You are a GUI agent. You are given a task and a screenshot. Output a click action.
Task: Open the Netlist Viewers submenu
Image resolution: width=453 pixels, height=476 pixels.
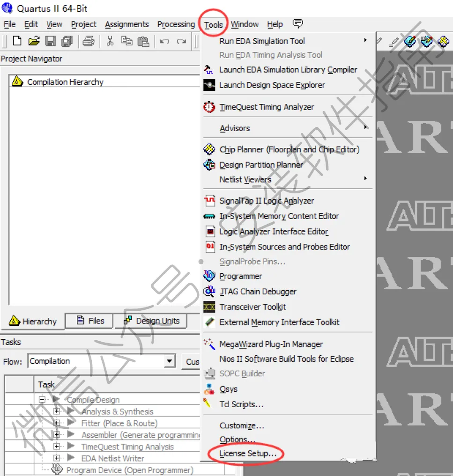coord(287,179)
